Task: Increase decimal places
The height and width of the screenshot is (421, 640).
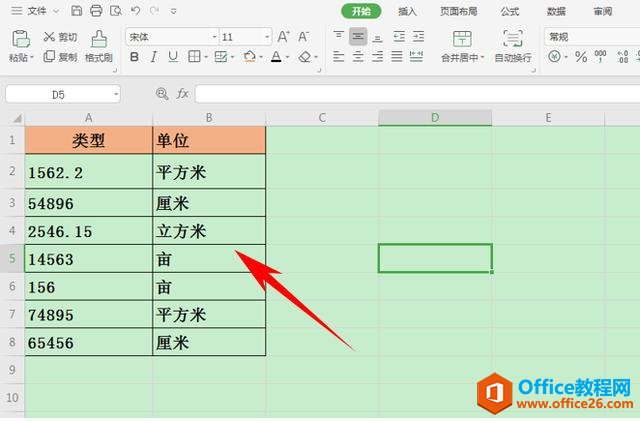Action: [x=622, y=56]
